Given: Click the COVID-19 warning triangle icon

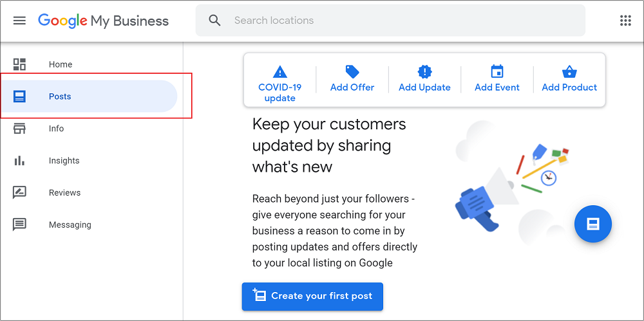Looking at the screenshot, I should pyautogui.click(x=280, y=72).
